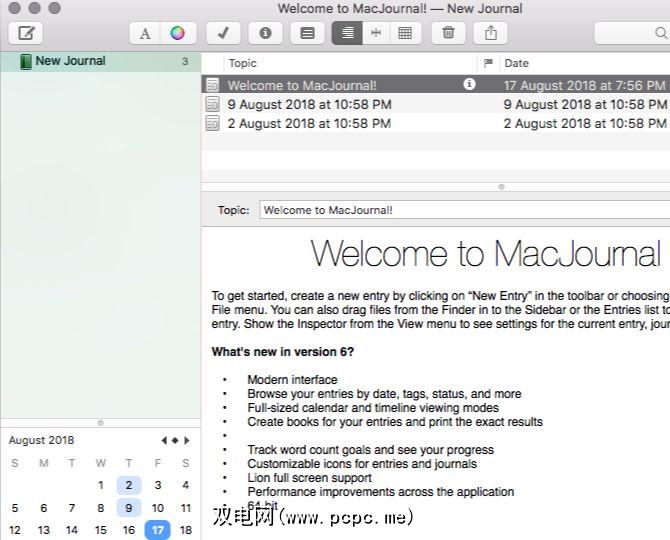Switch to the calendar grid view mode
Viewport: 670px width, 540px height.
coord(405,33)
